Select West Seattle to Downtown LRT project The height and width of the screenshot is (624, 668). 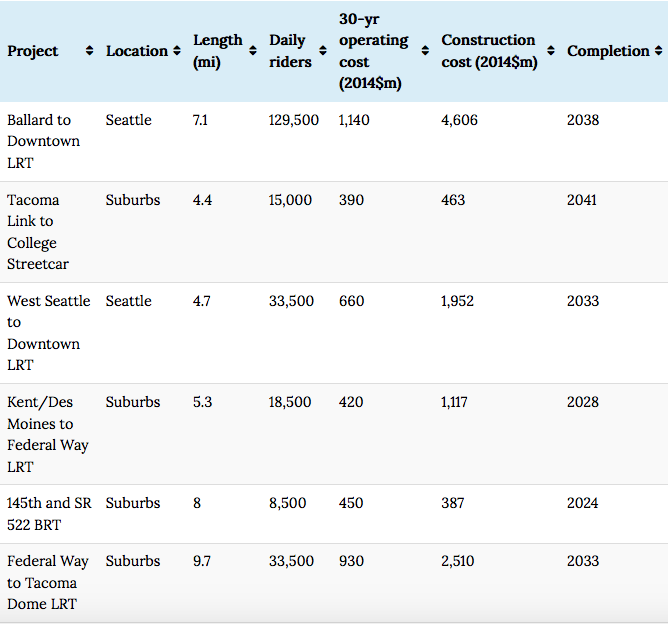pos(47,333)
